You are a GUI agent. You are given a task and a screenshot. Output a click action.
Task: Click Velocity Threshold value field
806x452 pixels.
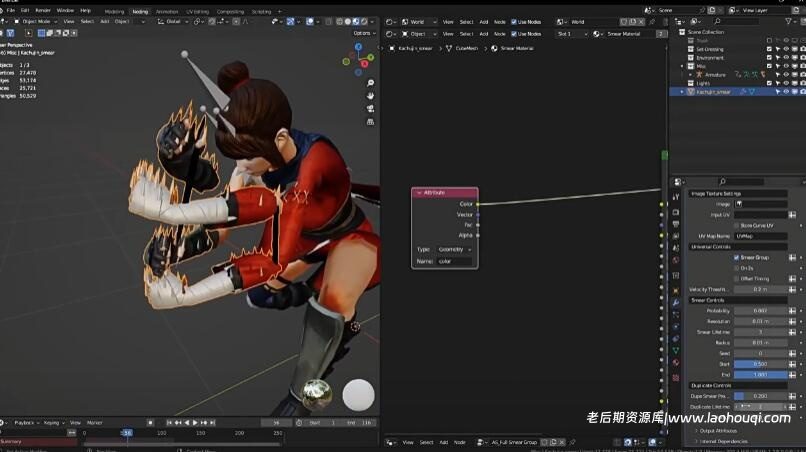pos(760,290)
